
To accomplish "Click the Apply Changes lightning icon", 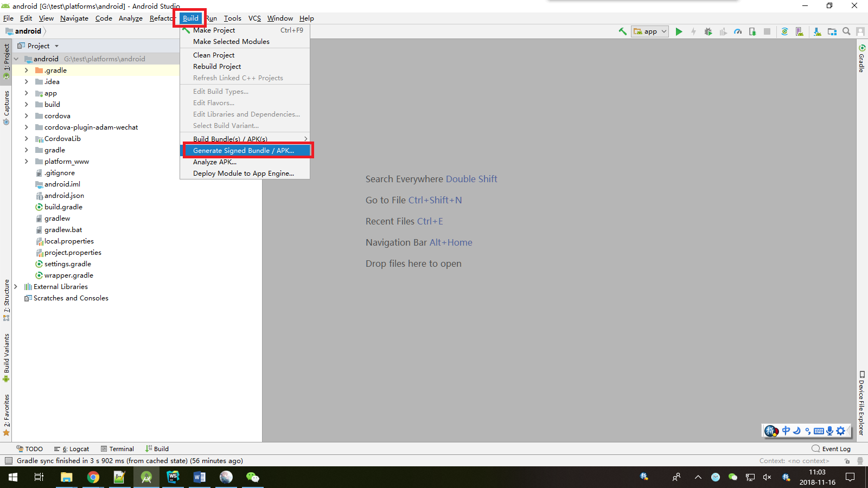I will click(x=693, y=31).
